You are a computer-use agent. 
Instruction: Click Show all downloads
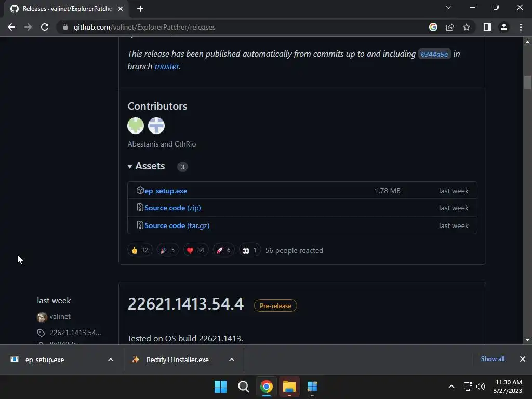coord(493,359)
